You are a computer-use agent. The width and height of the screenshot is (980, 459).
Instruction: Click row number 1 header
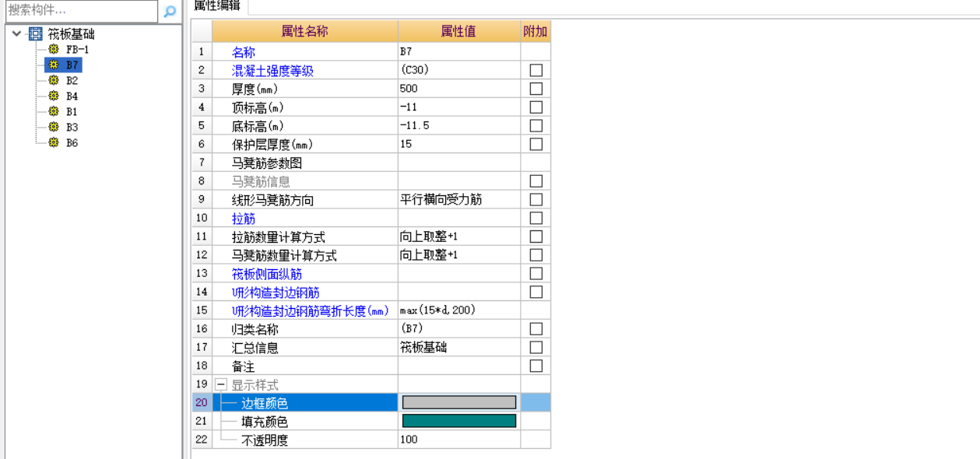click(202, 51)
